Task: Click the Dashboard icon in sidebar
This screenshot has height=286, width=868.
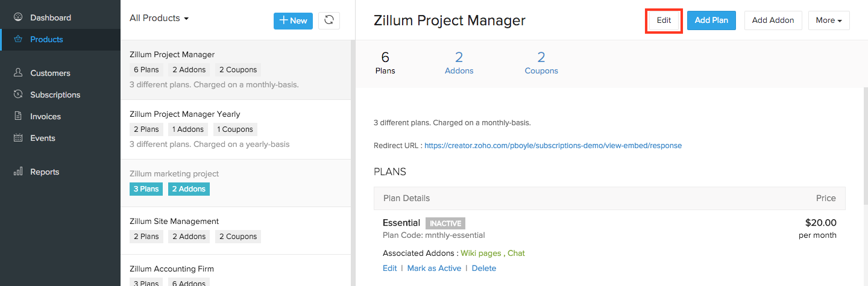Action: 18,17
